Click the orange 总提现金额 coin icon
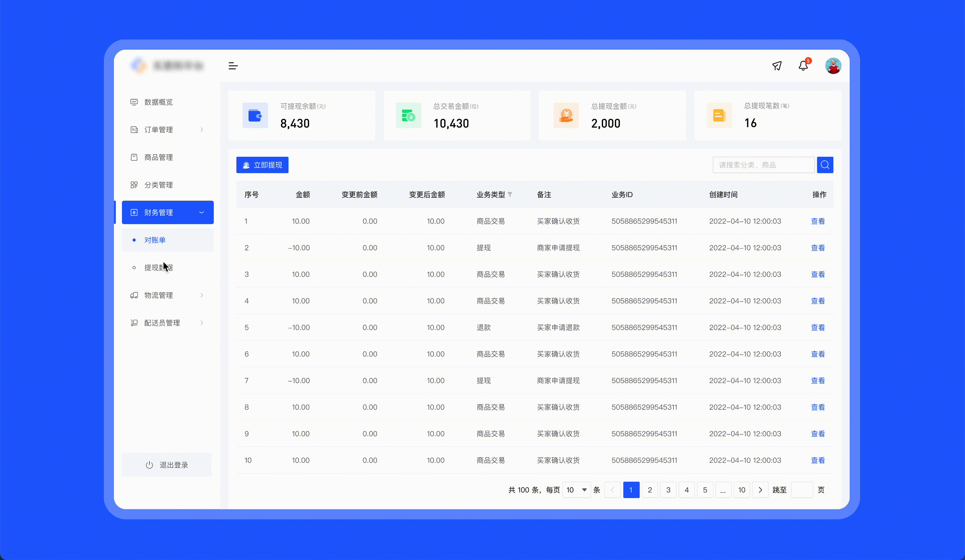The height and width of the screenshot is (560, 965). [x=566, y=115]
